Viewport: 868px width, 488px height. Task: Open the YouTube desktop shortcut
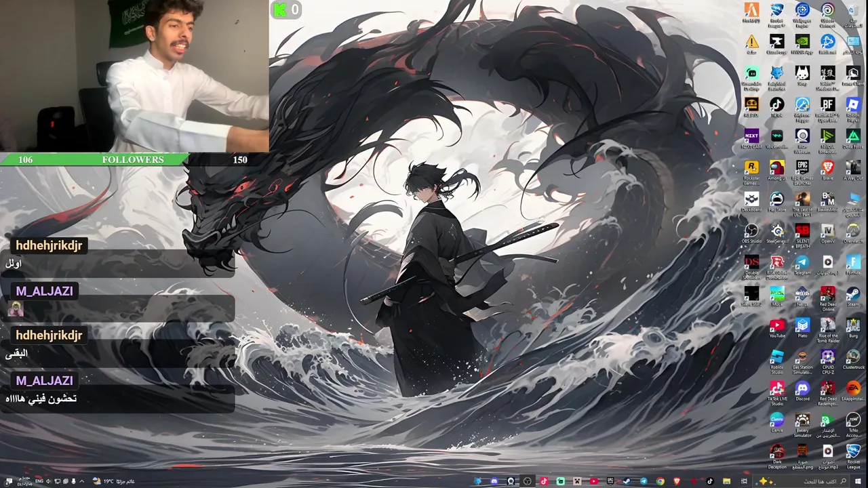tap(777, 327)
